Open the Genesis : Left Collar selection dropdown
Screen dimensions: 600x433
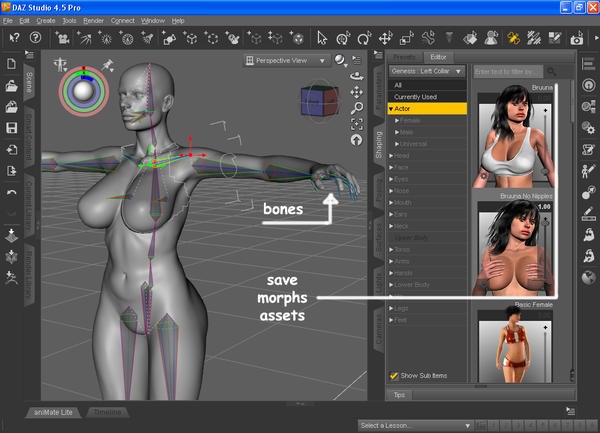click(x=427, y=71)
